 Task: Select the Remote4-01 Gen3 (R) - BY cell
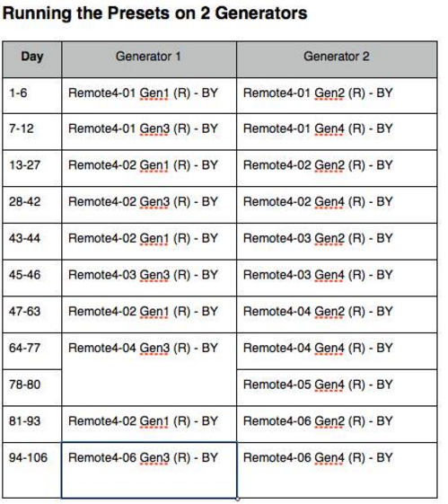point(149,132)
